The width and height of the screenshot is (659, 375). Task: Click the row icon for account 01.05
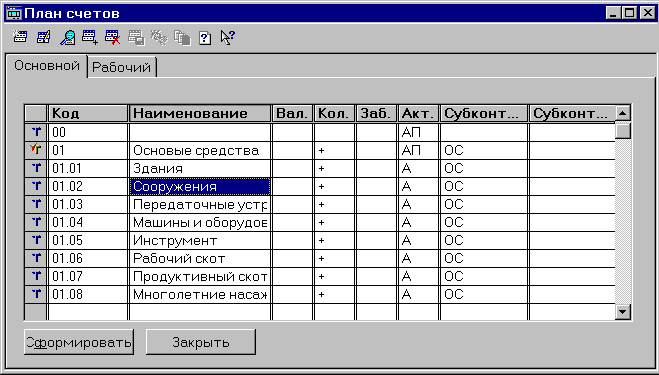36,240
